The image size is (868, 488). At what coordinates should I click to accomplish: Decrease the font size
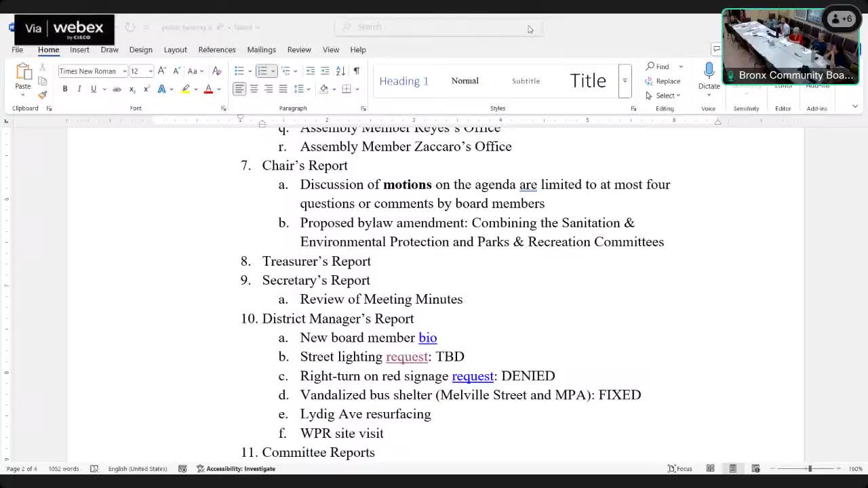click(x=176, y=70)
